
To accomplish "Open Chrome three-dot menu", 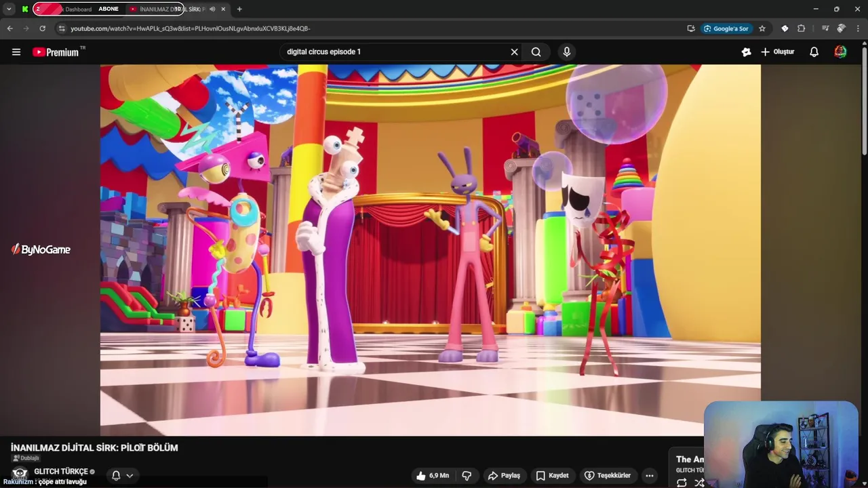I will (x=859, y=28).
